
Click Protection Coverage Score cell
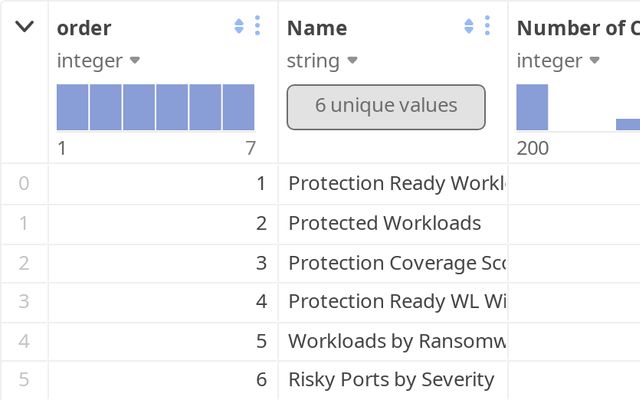point(393,263)
